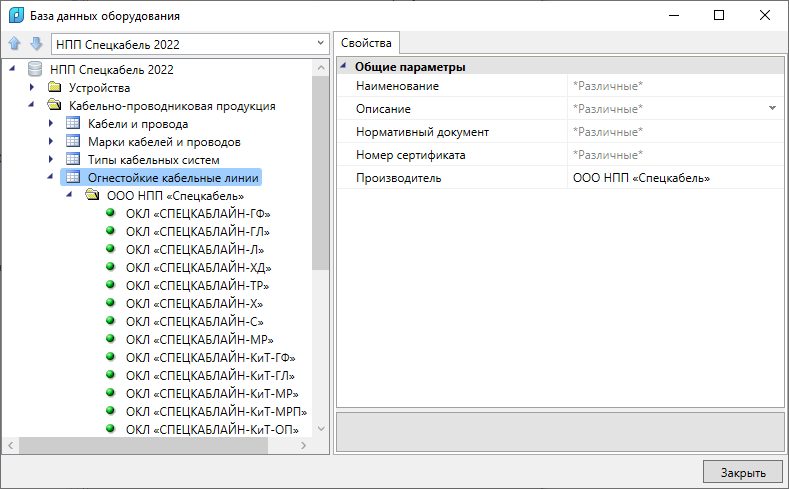789x489 pixels.
Task: Click the Наименование value field
Action: (675, 86)
